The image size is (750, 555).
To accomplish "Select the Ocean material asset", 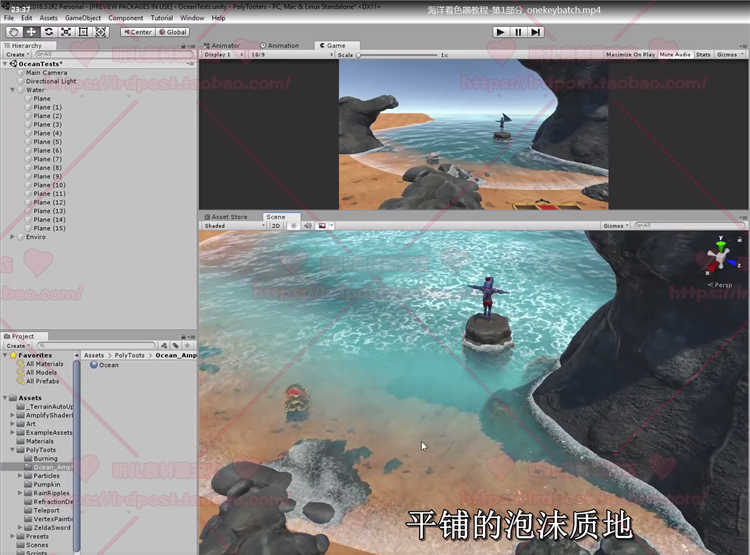I will (x=104, y=365).
